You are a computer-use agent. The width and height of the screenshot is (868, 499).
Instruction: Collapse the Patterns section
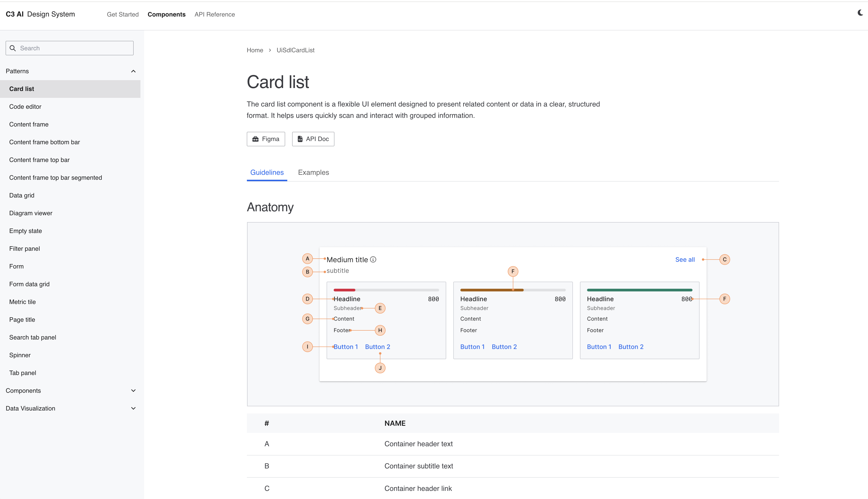[x=133, y=71]
